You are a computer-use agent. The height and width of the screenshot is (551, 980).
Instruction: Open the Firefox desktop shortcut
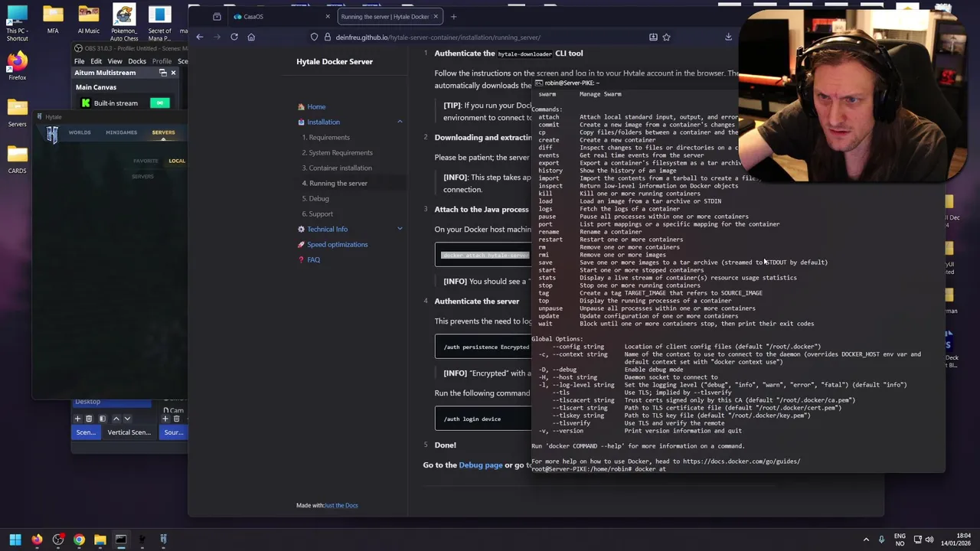tap(17, 66)
